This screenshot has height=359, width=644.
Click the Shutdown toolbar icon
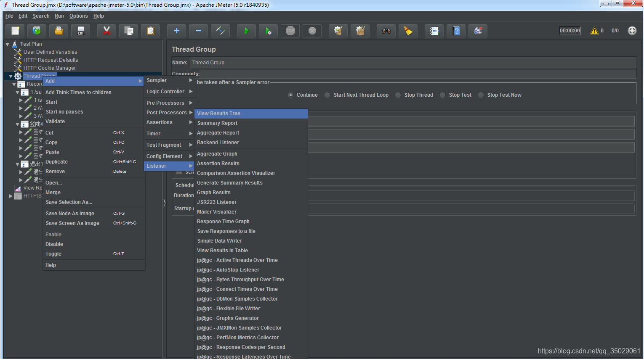[x=312, y=31]
